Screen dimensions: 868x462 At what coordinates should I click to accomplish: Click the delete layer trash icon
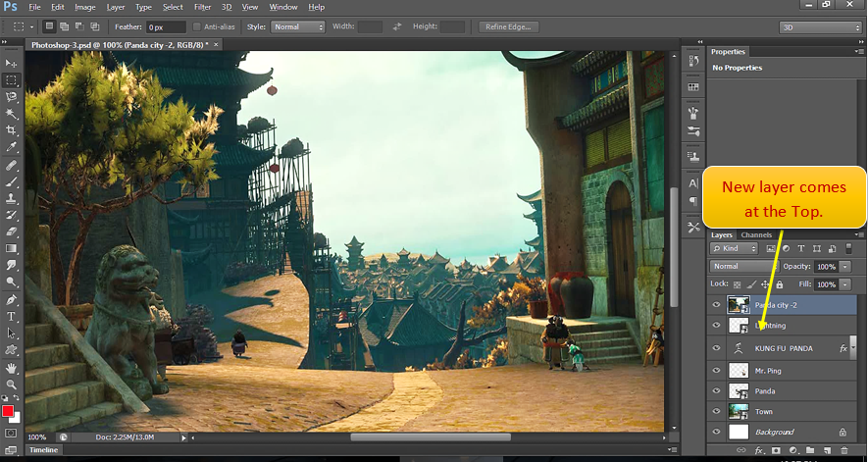844,451
